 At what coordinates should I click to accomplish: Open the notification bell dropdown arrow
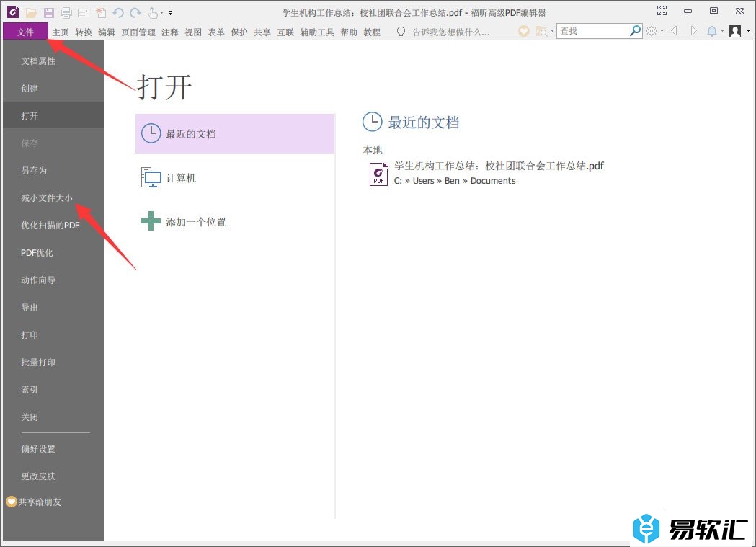coord(722,31)
